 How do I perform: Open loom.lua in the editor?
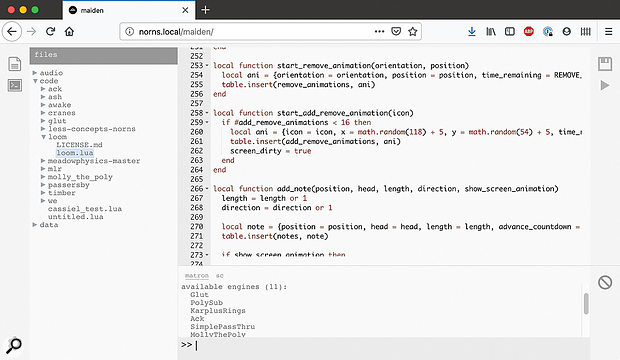75,153
